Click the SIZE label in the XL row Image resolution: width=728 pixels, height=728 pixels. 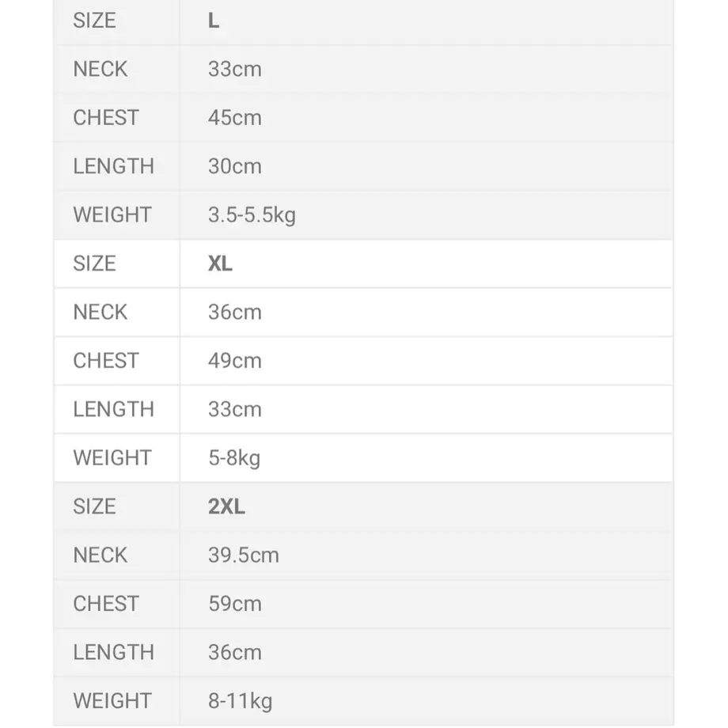click(x=95, y=264)
